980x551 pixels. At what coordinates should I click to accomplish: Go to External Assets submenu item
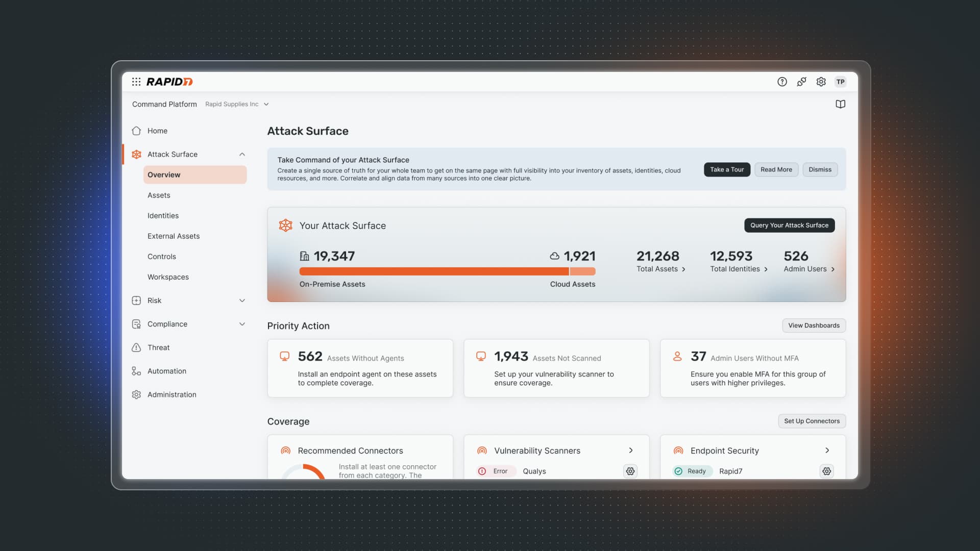[x=174, y=236]
